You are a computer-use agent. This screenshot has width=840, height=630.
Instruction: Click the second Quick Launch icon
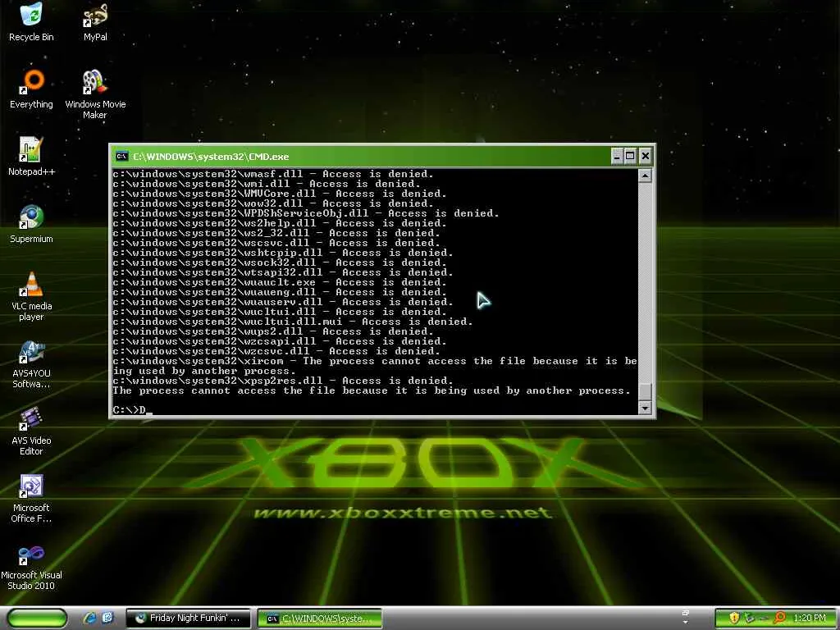click(x=107, y=619)
